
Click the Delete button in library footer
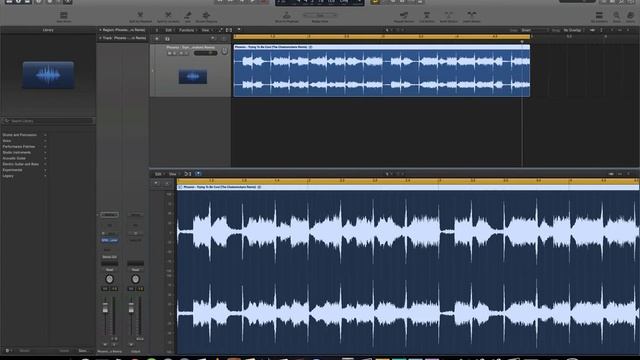pos(64,351)
